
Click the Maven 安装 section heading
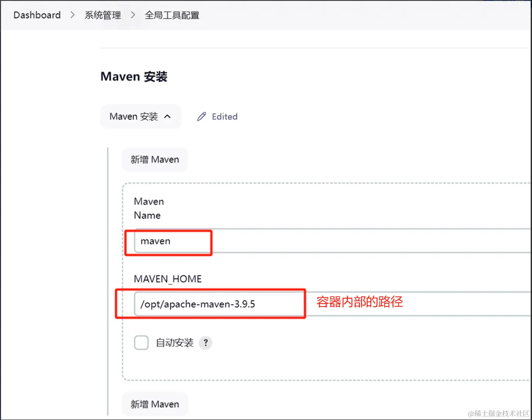click(134, 76)
